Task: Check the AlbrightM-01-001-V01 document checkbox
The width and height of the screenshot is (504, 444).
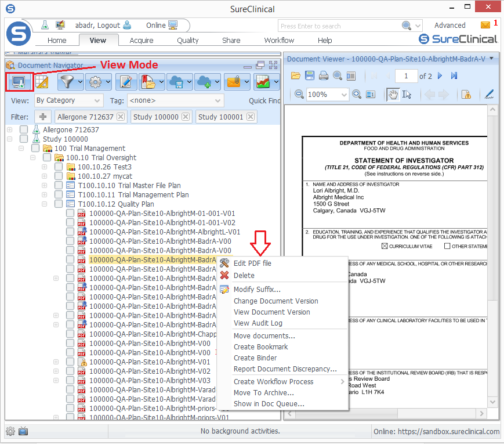Action: (x=70, y=214)
